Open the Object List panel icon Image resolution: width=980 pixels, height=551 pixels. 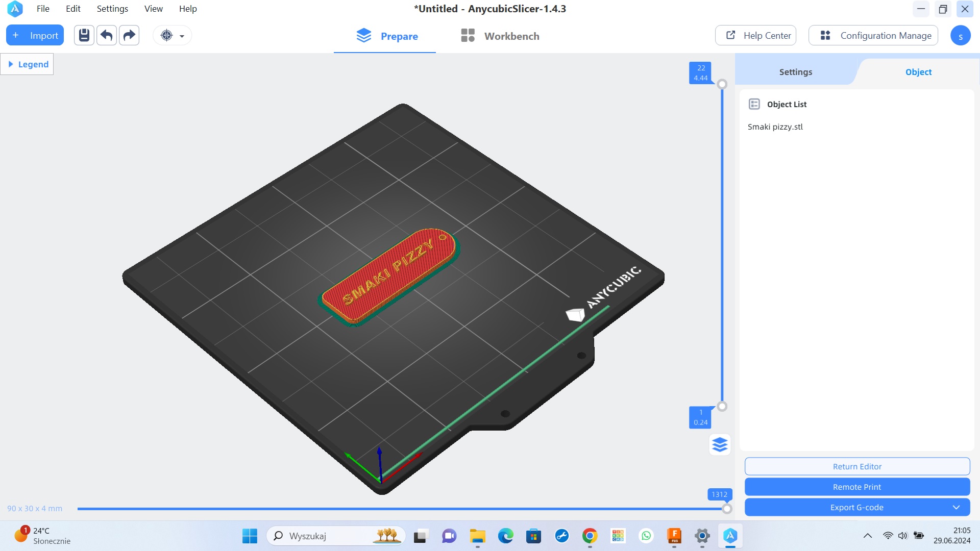754,104
